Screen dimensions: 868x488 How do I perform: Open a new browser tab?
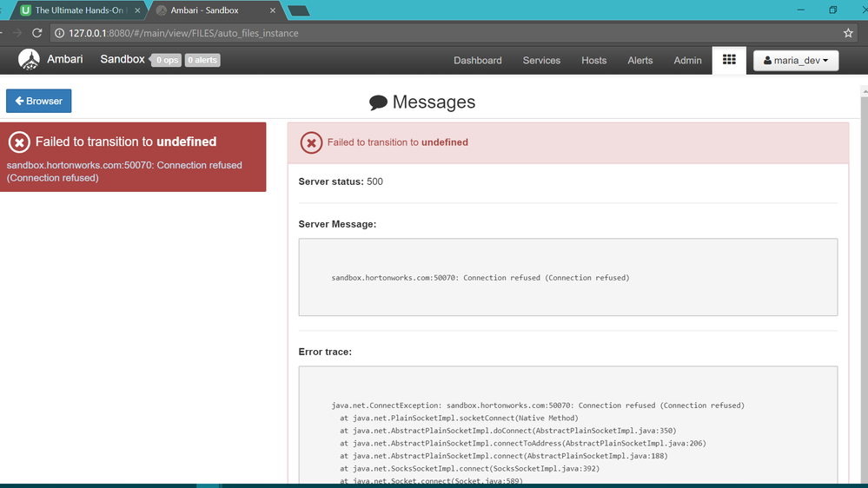tap(299, 10)
